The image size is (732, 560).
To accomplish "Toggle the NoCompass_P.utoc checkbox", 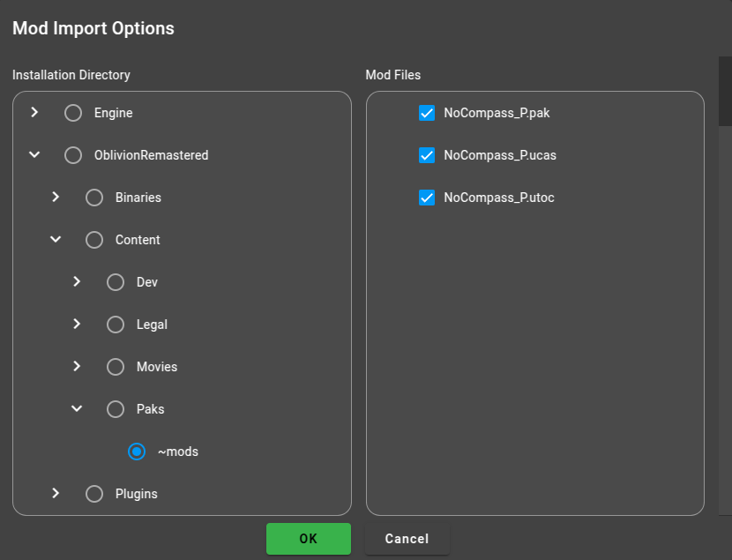I will tap(427, 198).
